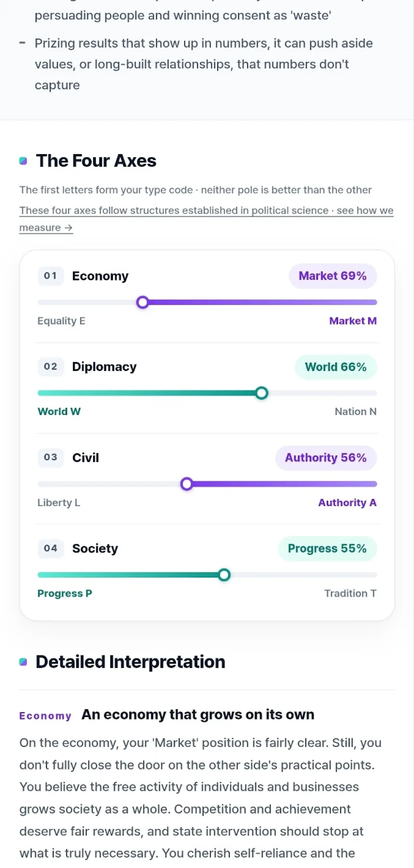Click the gradient bullet beside The Four Axes
Image resolution: width=414 pixels, height=868 pixels.
(23, 161)
